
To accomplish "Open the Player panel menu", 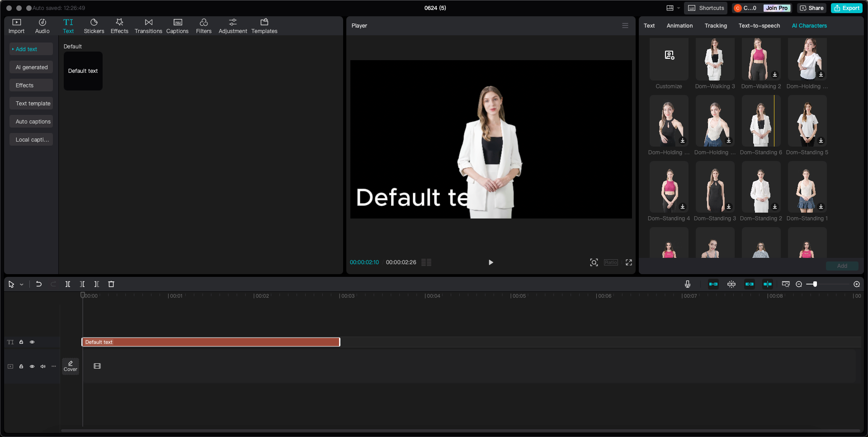I will click(x=625, y=26).
